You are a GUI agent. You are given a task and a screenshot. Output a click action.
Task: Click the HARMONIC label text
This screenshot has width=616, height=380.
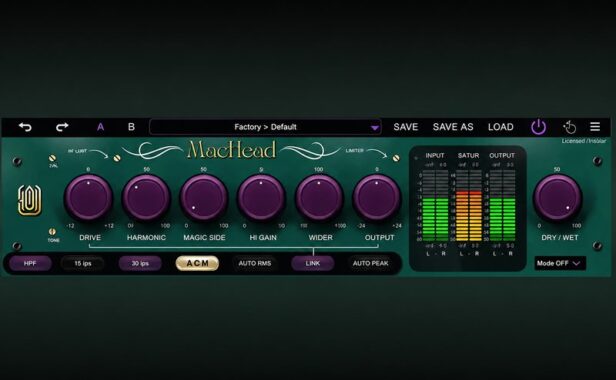146,237
